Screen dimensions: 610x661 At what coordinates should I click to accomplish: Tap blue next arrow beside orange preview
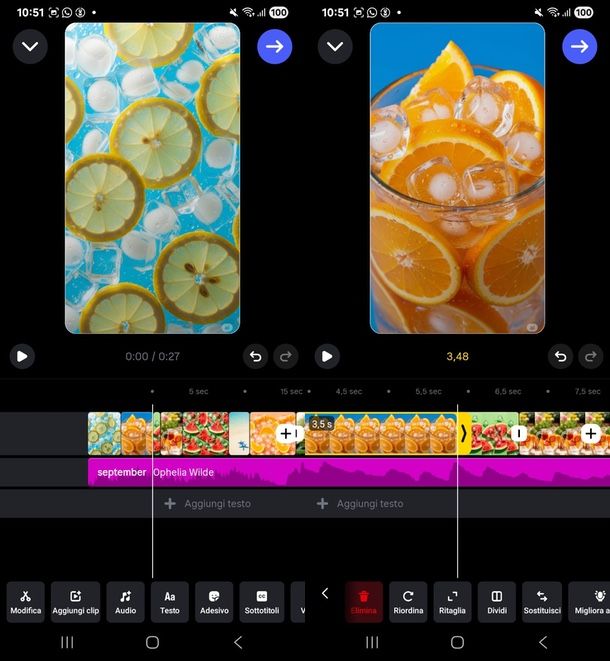coord(579,46)
